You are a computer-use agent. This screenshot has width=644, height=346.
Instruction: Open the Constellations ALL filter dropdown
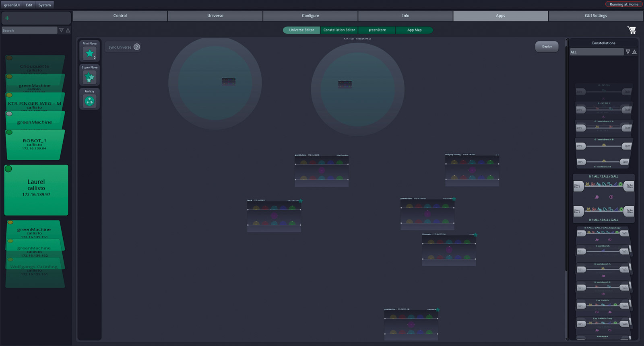coord(596,52)
